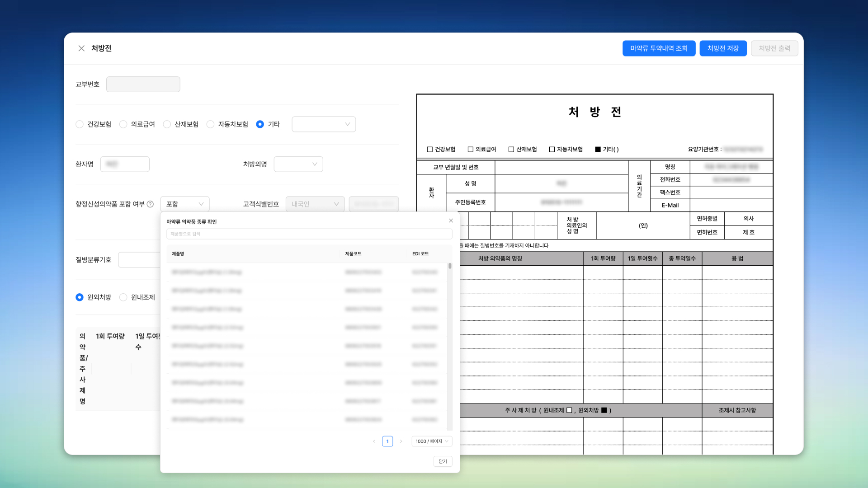This screenshot has height=488, width=868.
Task: Select the 건강보험 radio button
Action: pyautogui.click(x=80, y=124)
